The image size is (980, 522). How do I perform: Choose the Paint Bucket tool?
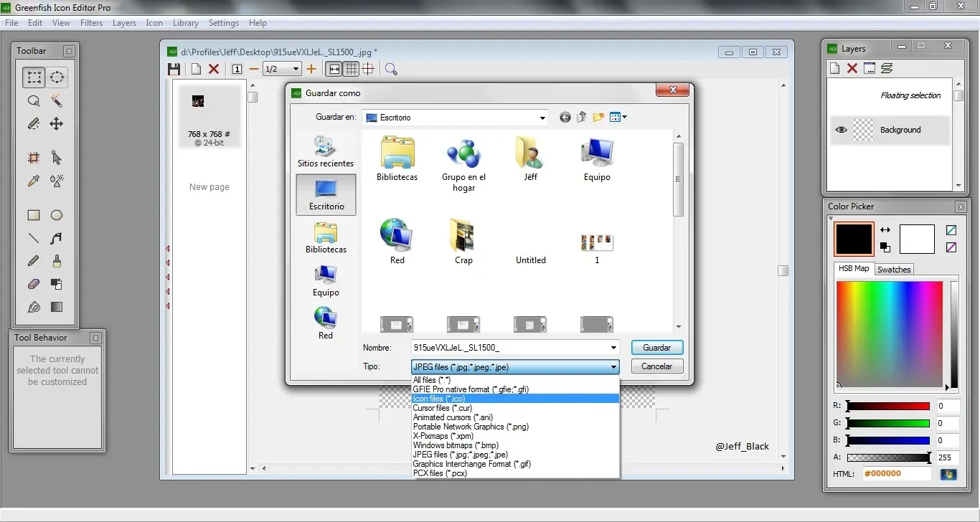(34, 307)
